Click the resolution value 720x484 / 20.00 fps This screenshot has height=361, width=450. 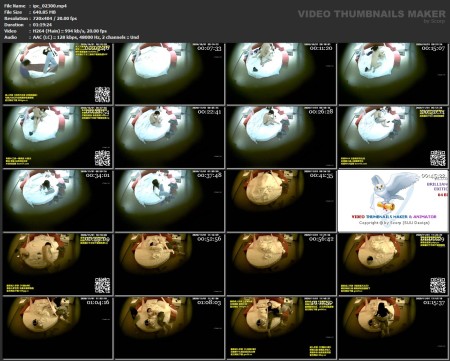click(x=55, y=18)
